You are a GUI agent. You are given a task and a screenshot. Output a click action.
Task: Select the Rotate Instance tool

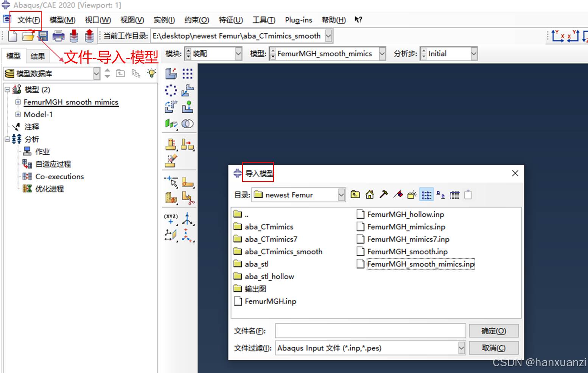[171, 107]
